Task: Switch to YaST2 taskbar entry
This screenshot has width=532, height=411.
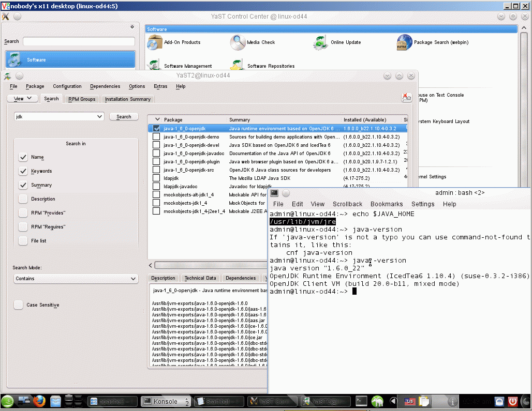Action: point(326,402)
